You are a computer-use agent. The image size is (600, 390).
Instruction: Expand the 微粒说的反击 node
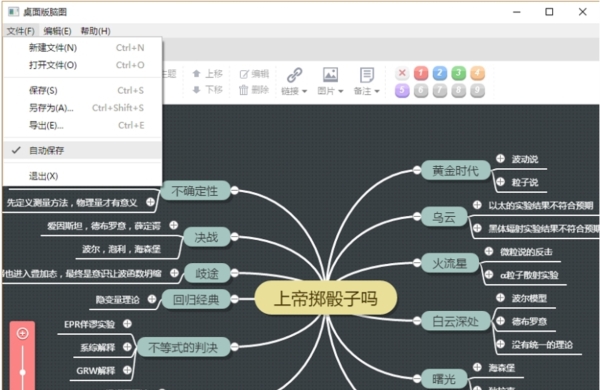click(x=489, y=251)
